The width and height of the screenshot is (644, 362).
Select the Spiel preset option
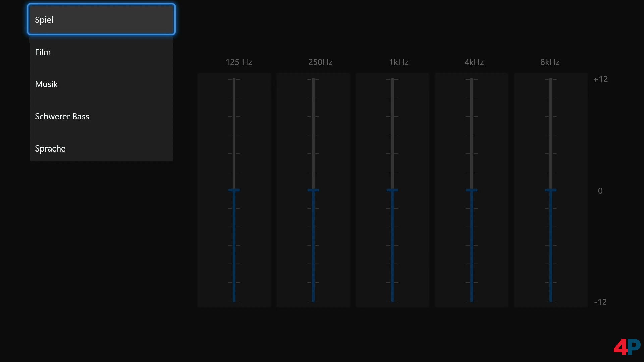point(101,19)
